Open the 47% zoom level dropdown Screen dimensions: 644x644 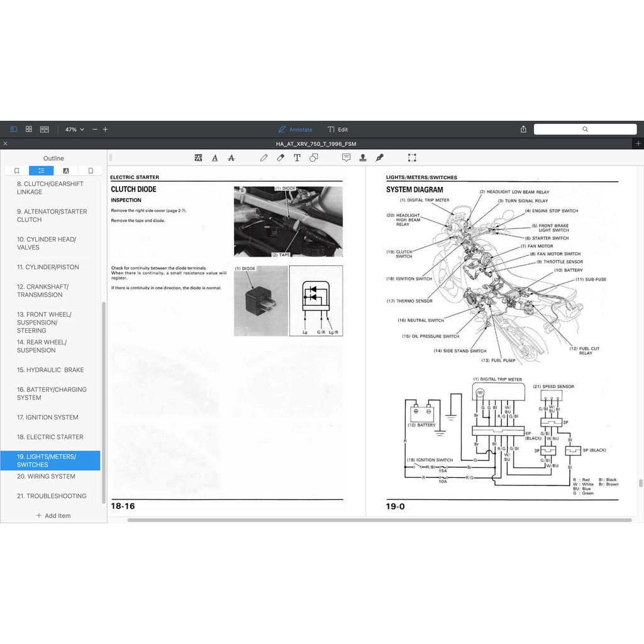[x=74, y=130]
